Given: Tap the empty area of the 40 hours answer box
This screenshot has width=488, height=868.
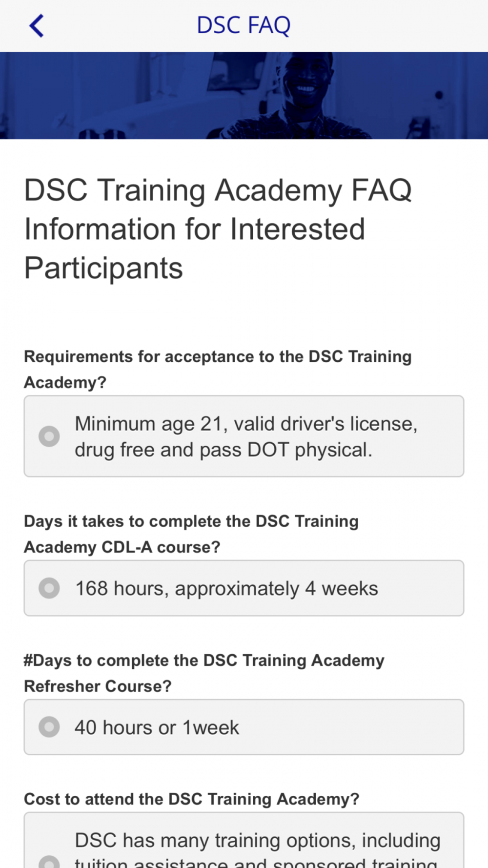Looking at the screenshot, I should (351, 727).
